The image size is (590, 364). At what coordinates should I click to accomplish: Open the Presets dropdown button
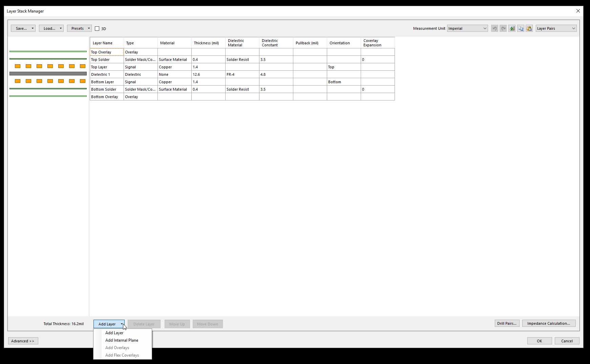(x=79, y=28)
